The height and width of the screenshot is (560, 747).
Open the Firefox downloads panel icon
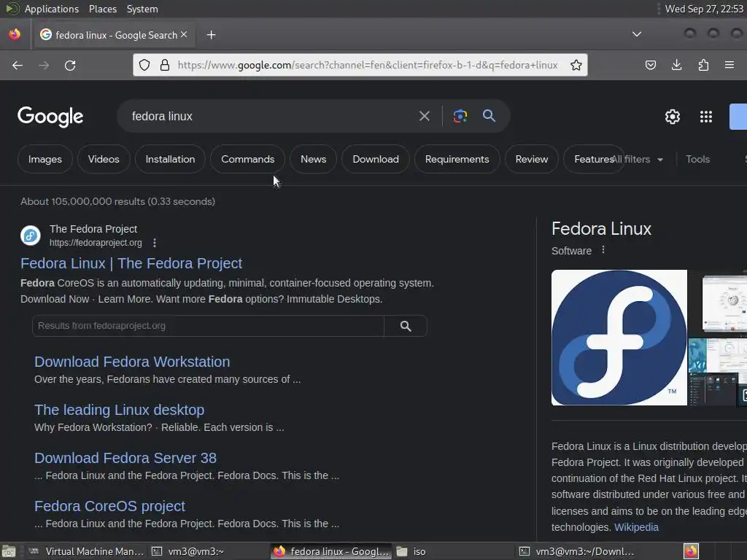(x=676, y=65)
